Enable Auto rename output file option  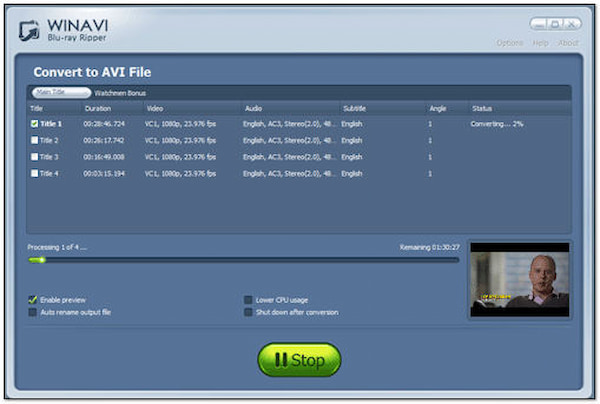coord(33,312)
